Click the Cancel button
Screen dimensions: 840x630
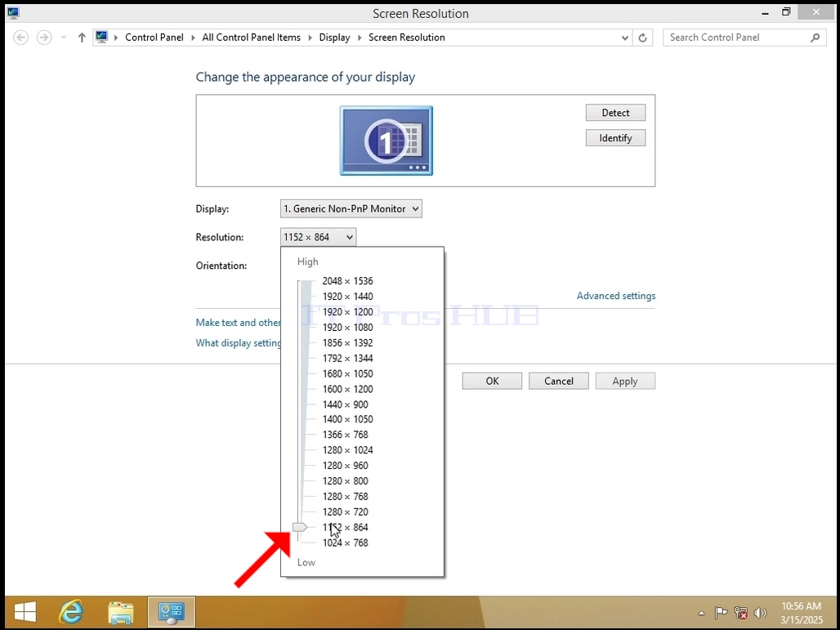(x=559, y=381)
